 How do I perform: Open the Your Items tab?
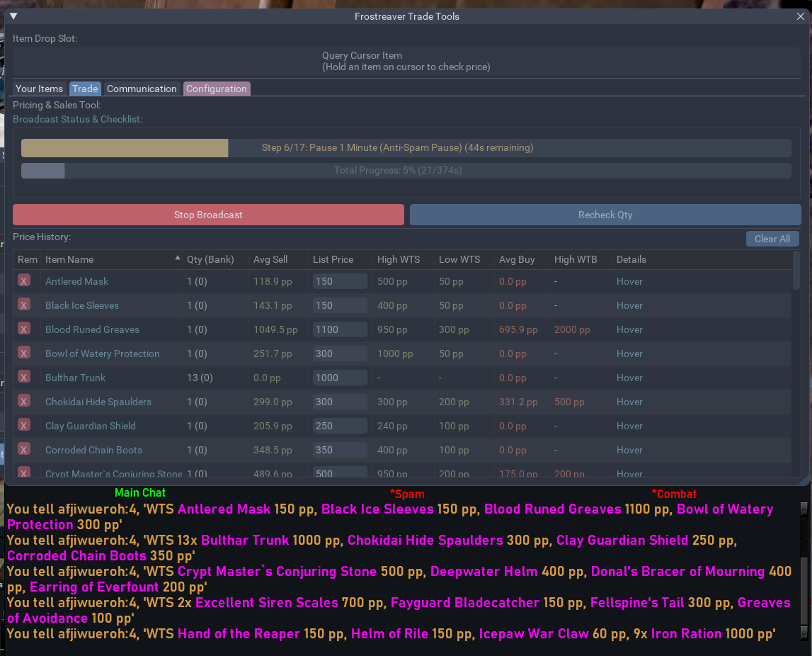(40, 89)
